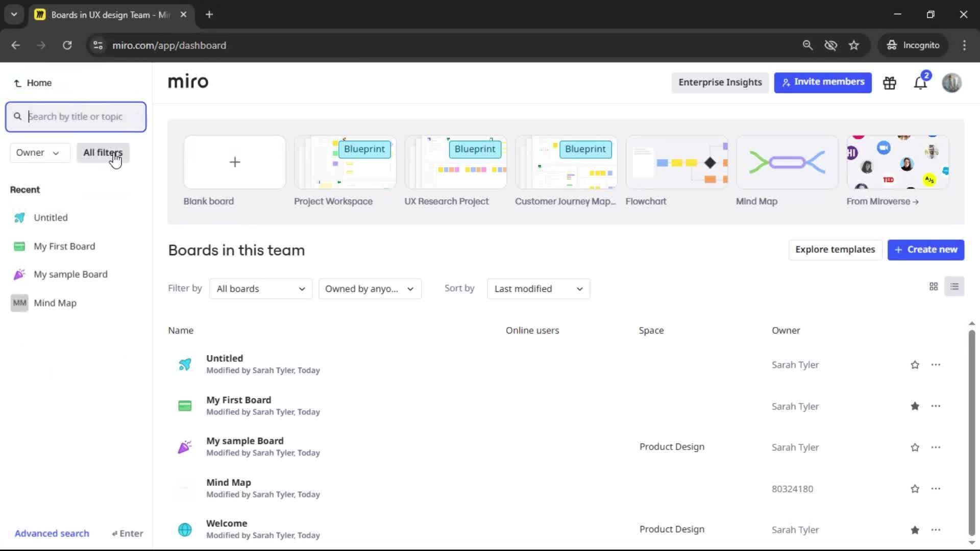This screenshot has width=980, height=551.
Task: Open the Owned by anyone dropdown
Action: (370, 289)
